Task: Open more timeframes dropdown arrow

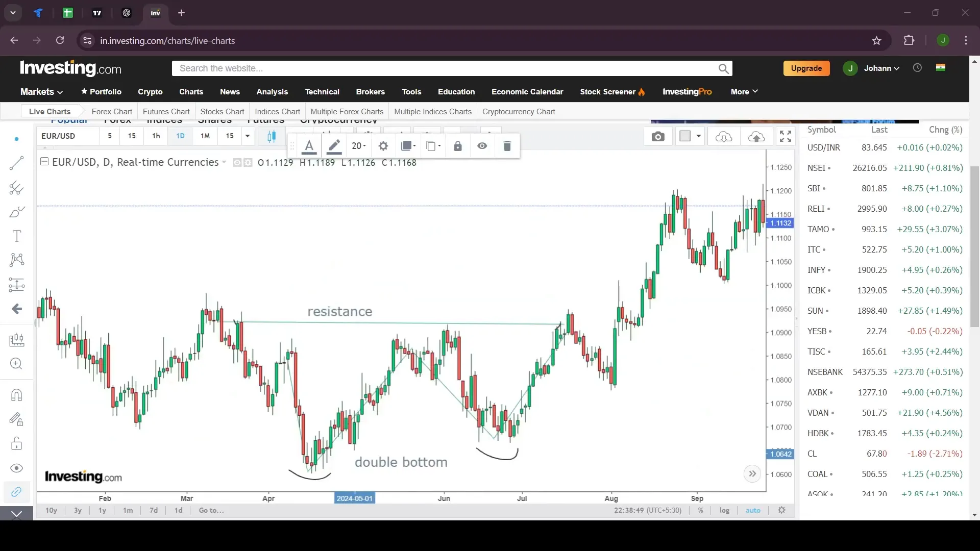Action: click(x=248, y=136)
